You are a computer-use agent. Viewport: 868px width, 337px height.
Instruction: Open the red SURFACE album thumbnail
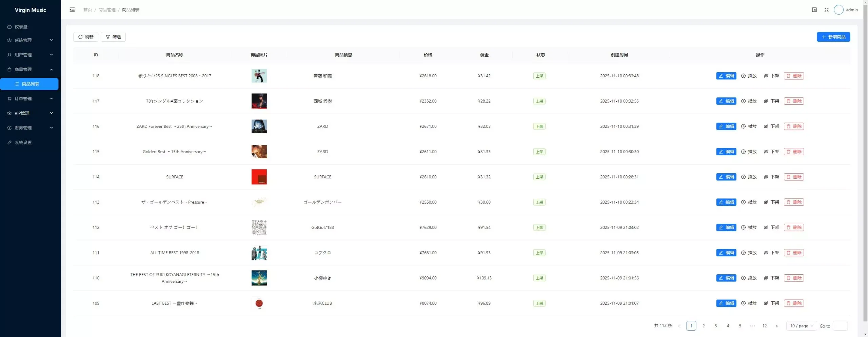pyautogui.click(x=259, y=177)
